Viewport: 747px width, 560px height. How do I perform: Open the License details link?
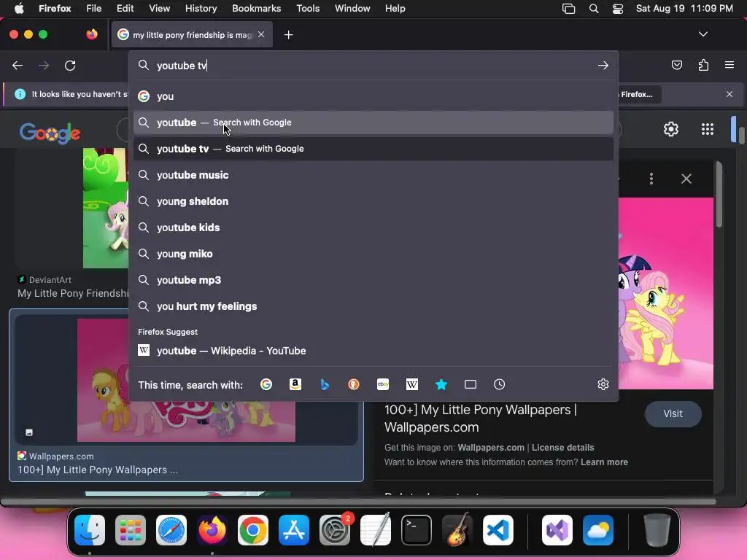562,448
